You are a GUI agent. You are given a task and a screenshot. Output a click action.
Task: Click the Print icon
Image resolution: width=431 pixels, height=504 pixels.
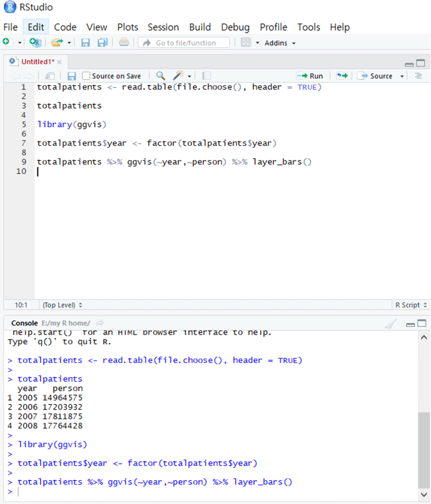124,42
